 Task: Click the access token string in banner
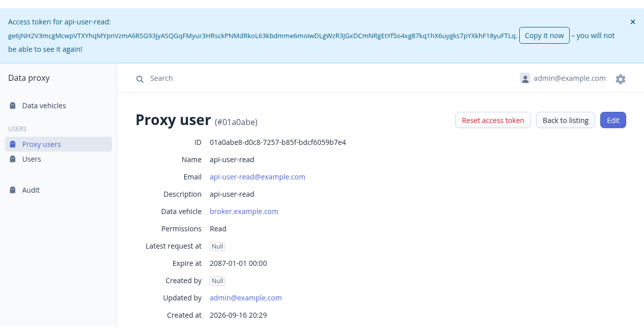click(x=263, y=36)
